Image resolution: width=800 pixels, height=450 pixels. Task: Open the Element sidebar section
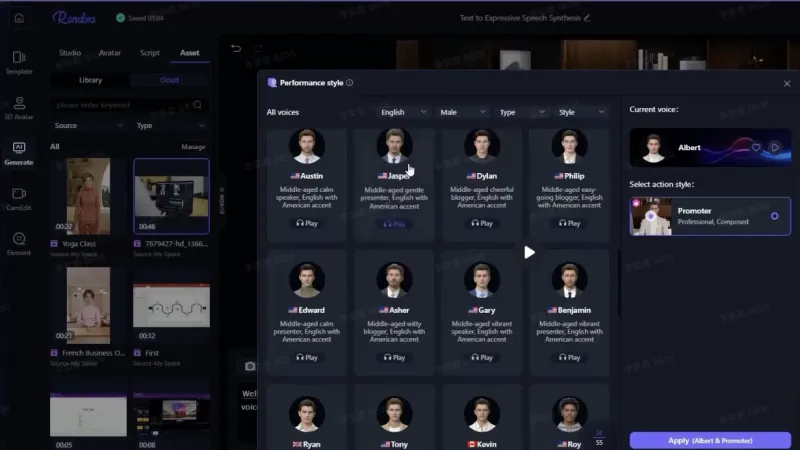click(x=19, y=244)
